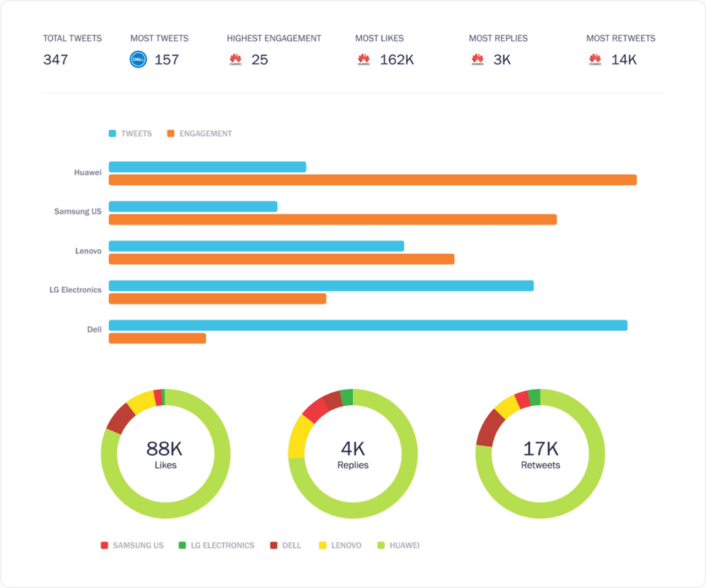This screenshot has width=706, height=588.
Task: Select Huawei's blue tweets bar
Action: (207, 167)
